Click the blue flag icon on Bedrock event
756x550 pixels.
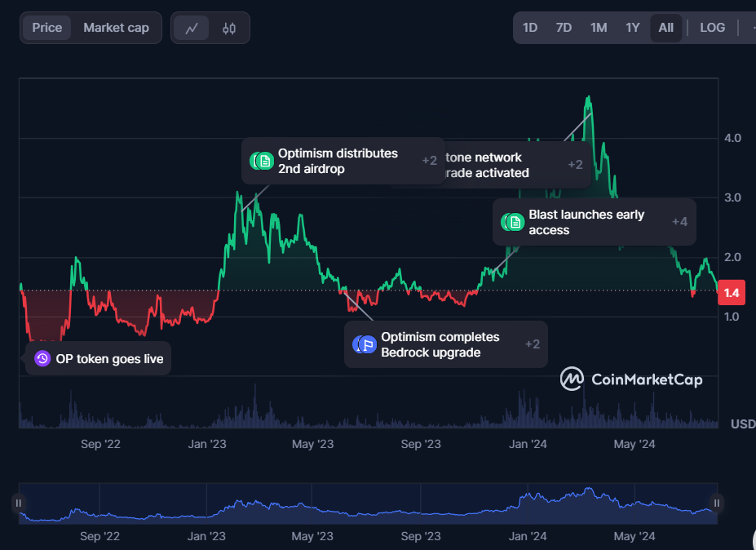367,344
